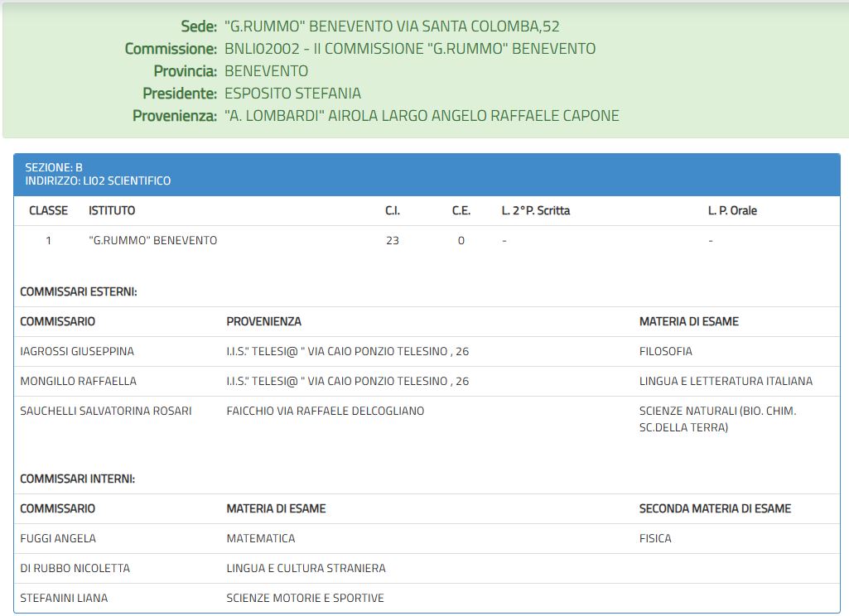The height and width of the screenshot is (616, 849).
Task: Click the L. P. Orale column header
Action: (732, 210)
